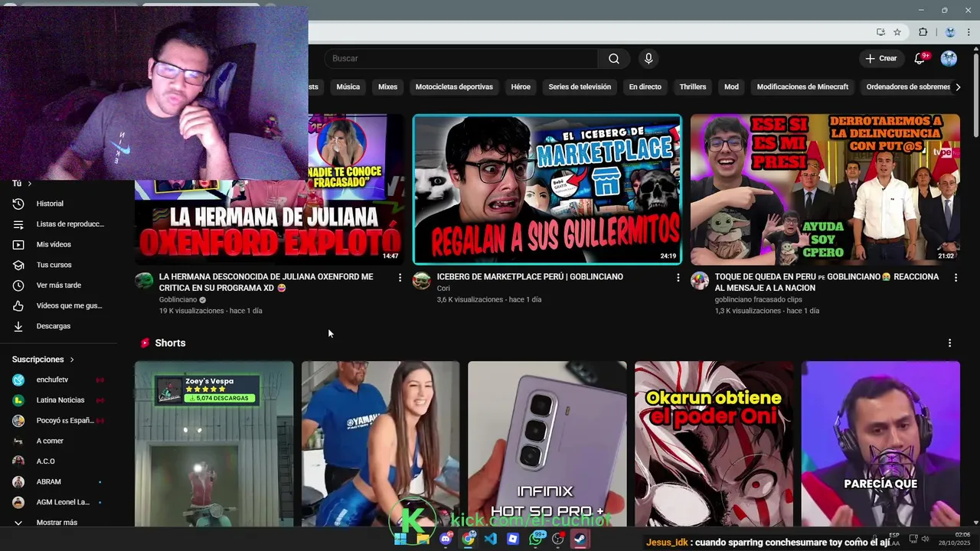The image size is (980, 551).
Task: Play the Toque de queda thumbnail
Action: (x=825, y=189)
